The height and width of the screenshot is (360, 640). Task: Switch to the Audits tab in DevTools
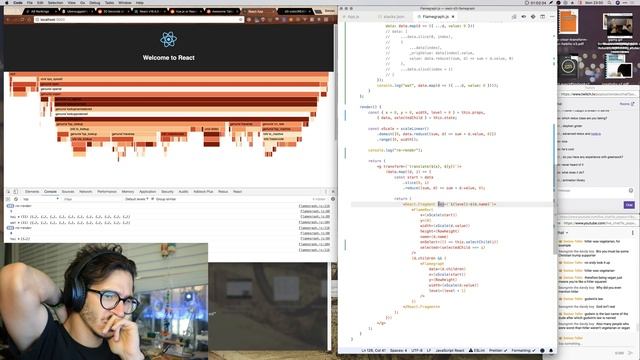coord(184,191)
